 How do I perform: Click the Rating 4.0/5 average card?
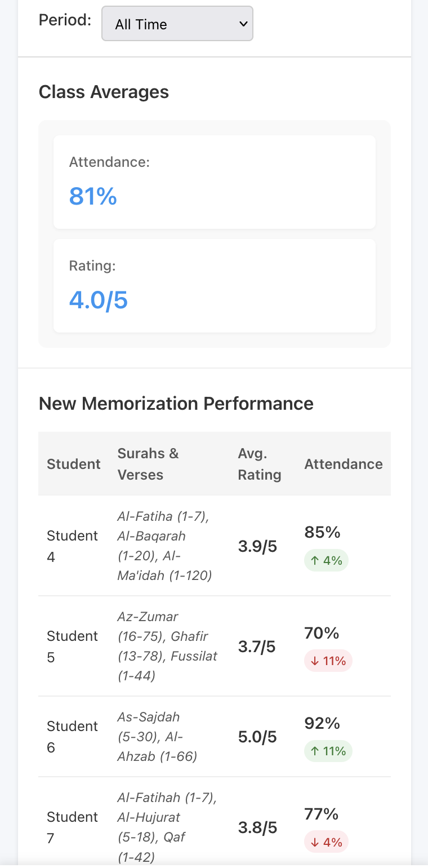click(x=214, y=285)
